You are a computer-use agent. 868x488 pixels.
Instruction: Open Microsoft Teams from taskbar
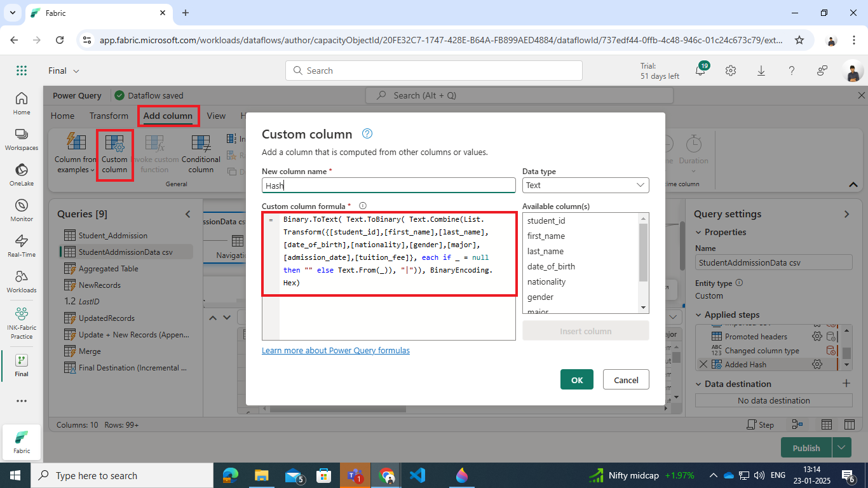355,475
